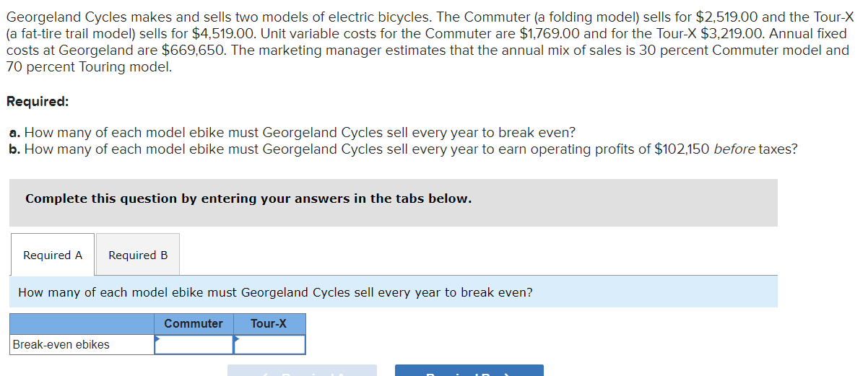Click the Tour-X break-even ebikes input
The image size is (868, 376).
pos(269,345)
